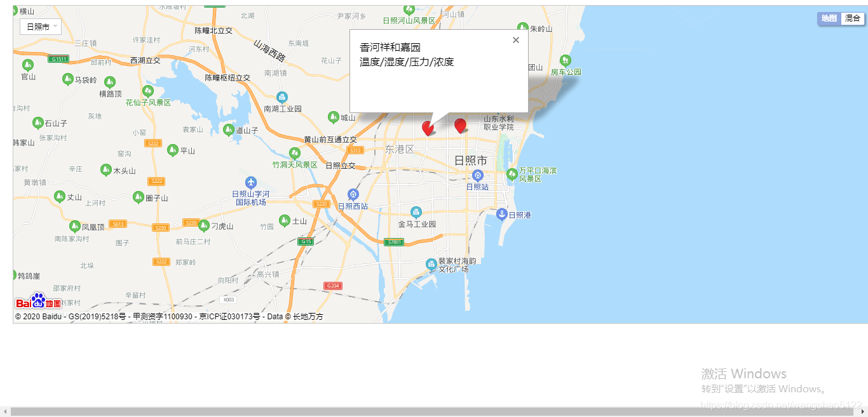868x417 pixels.
Task: Click the 朱岭山 mountain icon
Action: [523, 28]
